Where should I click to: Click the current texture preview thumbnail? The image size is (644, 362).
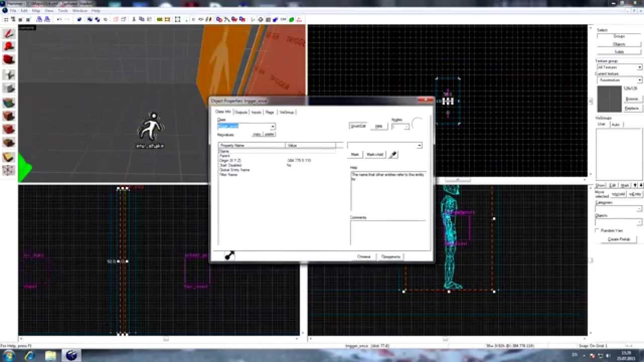[610, 99]
